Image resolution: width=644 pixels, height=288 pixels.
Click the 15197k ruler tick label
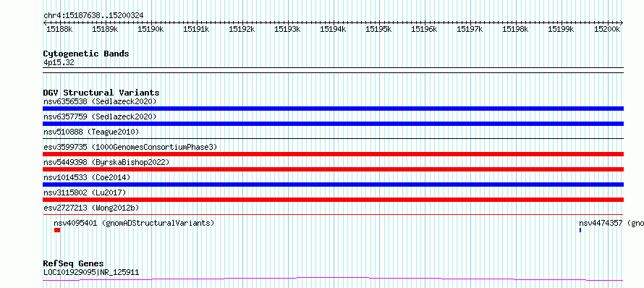pos(470,29)
